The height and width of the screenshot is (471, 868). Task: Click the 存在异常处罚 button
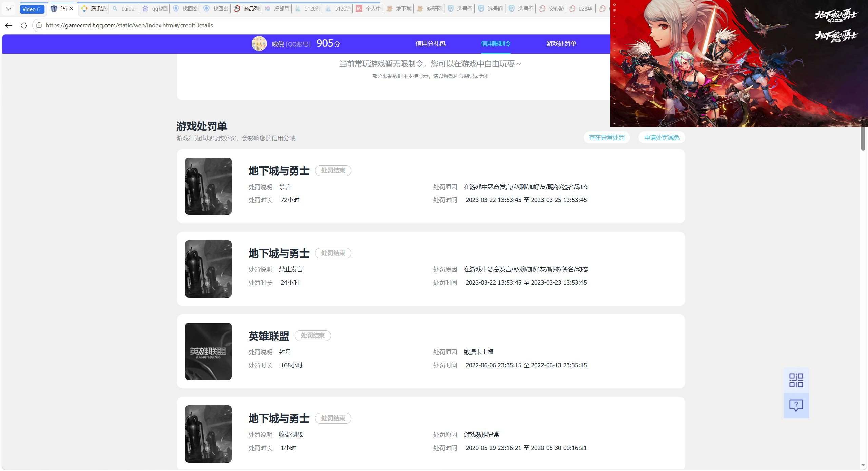[607, 138]
